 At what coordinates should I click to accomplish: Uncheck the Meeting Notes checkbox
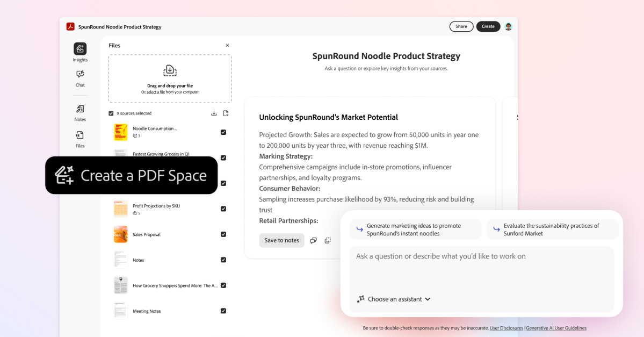coord(223,311)
